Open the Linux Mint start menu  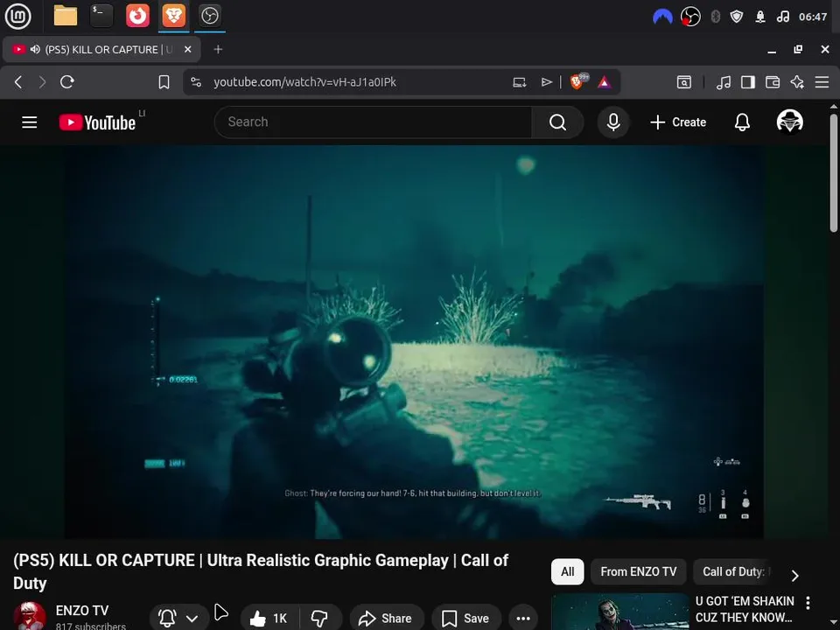pos(17,16)
